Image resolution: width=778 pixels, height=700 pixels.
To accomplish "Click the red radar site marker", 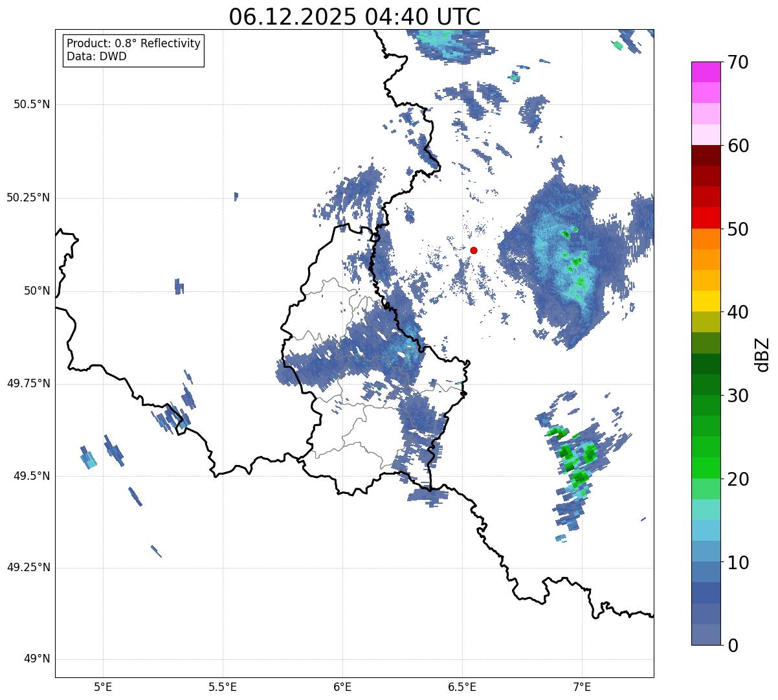I will [x=474, y=250].
